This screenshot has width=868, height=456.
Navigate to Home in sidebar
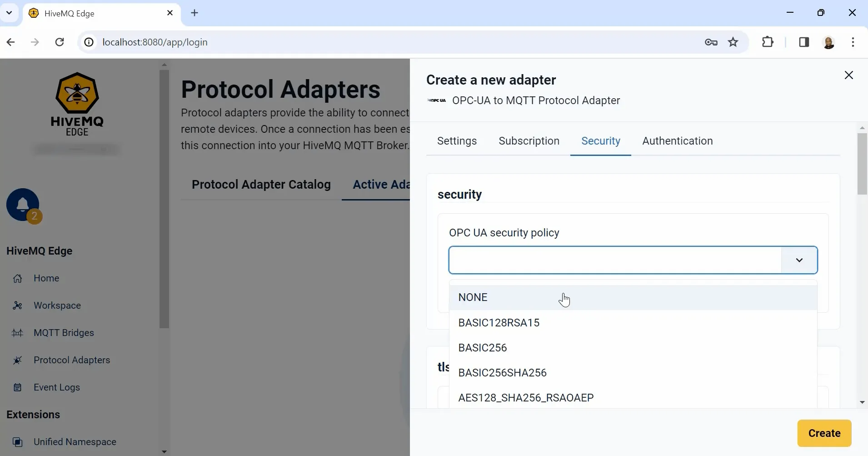tap(46, 278)
